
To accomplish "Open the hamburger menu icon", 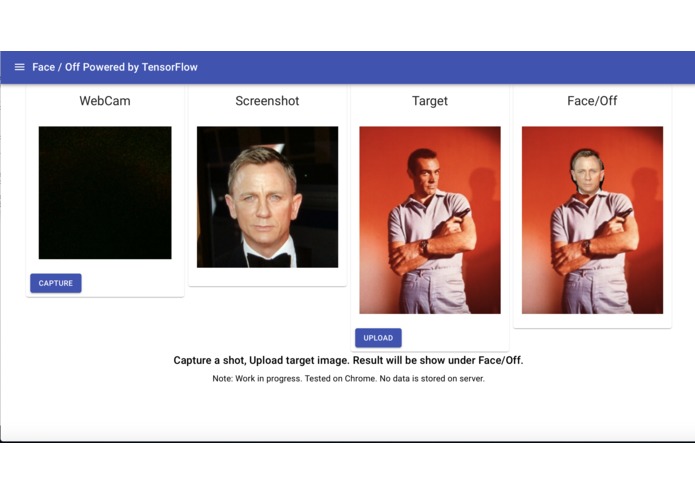I will 20,67.
